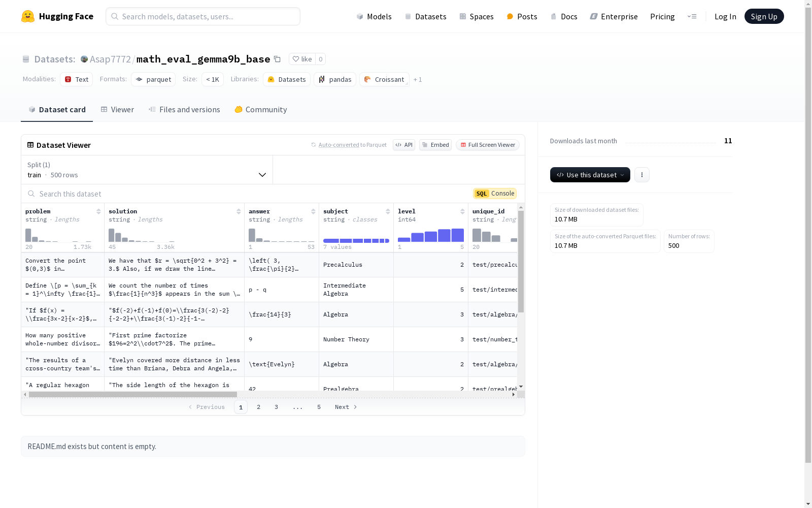Screen dimensions: 812x508
Task: Show additional libraries with +1
Action: point(418,80)
